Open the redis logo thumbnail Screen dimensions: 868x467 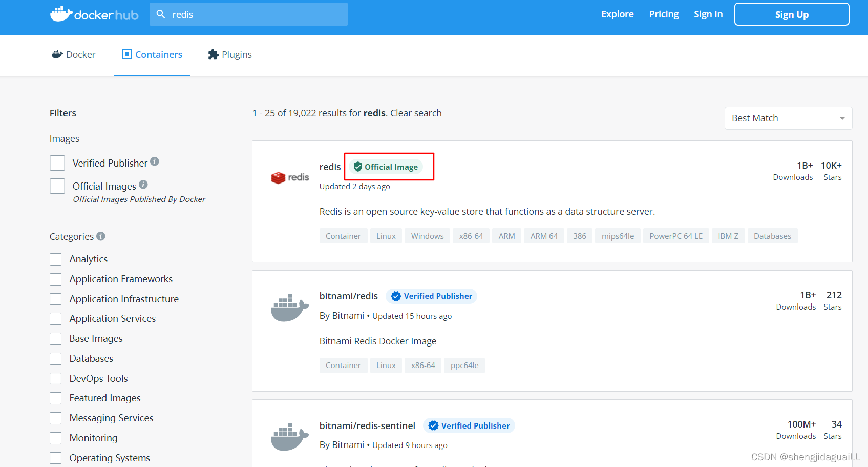(x=290, y=177)
